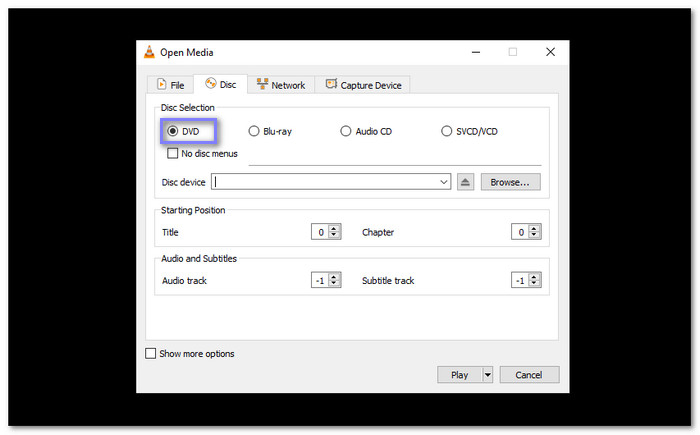Decrease the Subtitle track spinner value
The width and height of the screenshot is (700, 435).
coord(534,284)
